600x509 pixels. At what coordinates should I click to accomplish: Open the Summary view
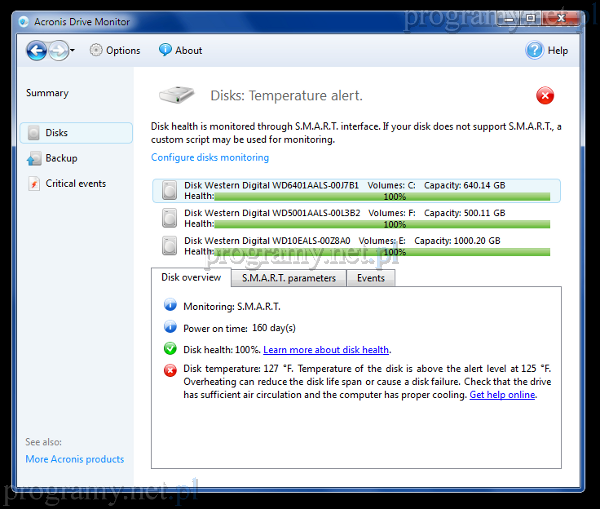pyautogui.click(x=47, y=93)
